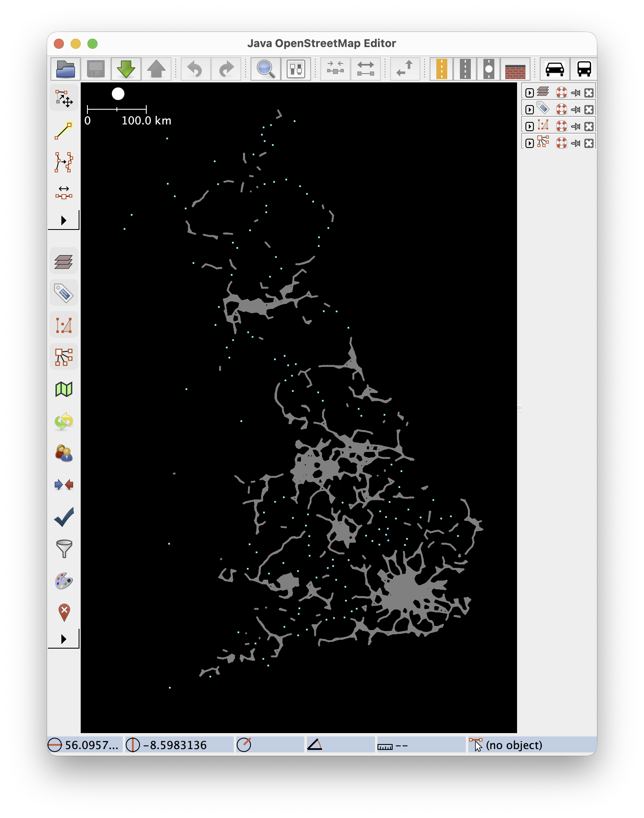Toggle the Validation checkmark panel
The height and width of the screenshot is (818, 644).
pos(64,517)
